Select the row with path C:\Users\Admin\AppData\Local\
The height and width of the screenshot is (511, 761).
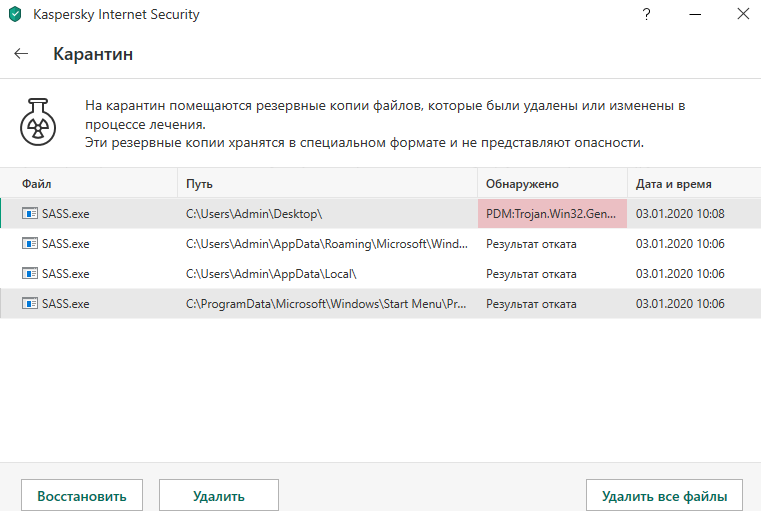point(328,274)
